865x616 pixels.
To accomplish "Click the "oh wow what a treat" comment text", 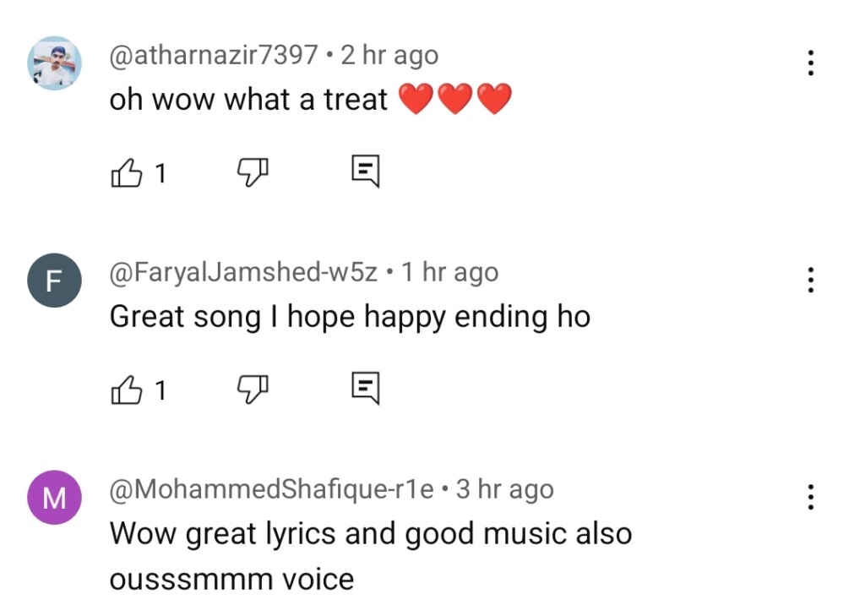I will [248, 100].
